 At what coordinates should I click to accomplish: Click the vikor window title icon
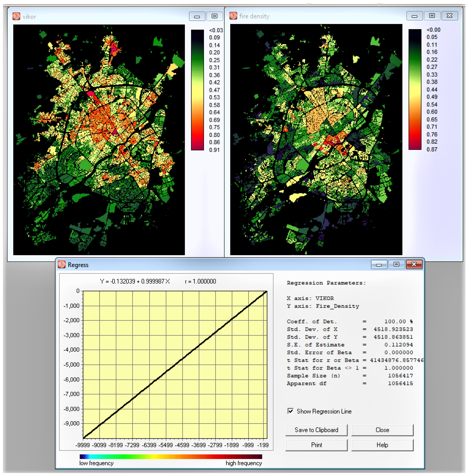pyautogui.click(x=16, y=16)
